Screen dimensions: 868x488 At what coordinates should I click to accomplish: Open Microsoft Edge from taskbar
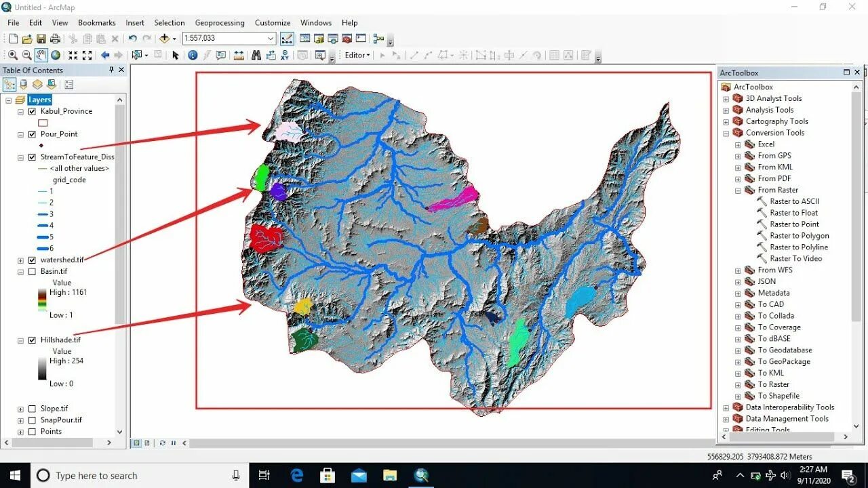point(297,476)
